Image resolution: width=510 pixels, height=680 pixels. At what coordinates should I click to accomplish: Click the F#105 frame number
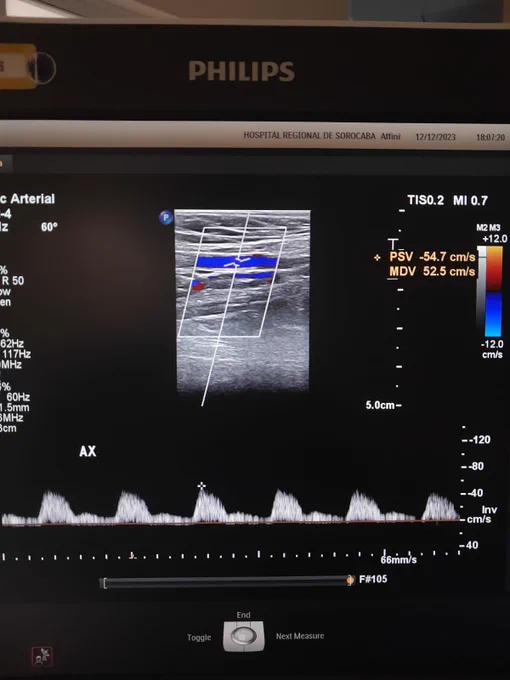(x=373, y=579)
